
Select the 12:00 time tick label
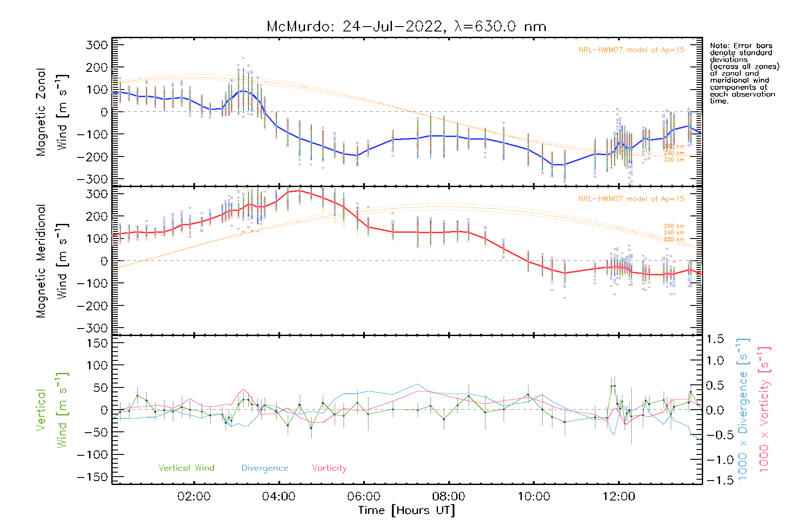(619, 497)
